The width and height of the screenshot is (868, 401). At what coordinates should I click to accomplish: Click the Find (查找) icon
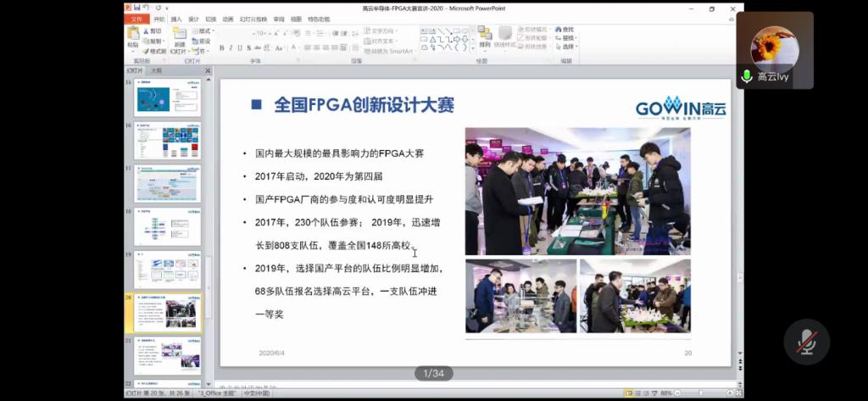565,29
